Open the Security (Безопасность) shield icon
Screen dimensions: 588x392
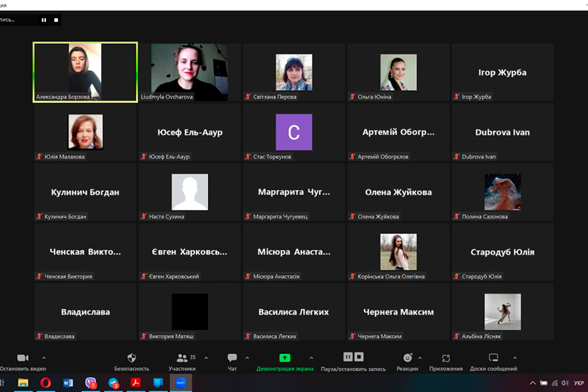(x=131, y=358)
